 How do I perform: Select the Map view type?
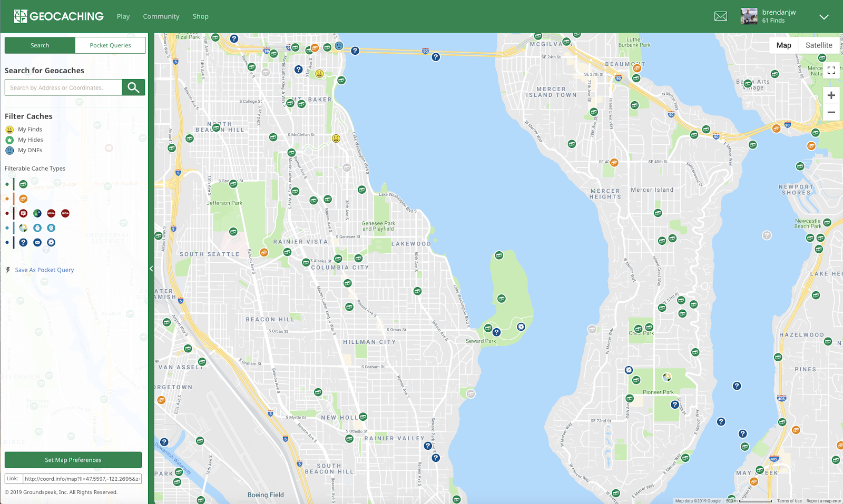pyautogui.click(x=783, y=45)
